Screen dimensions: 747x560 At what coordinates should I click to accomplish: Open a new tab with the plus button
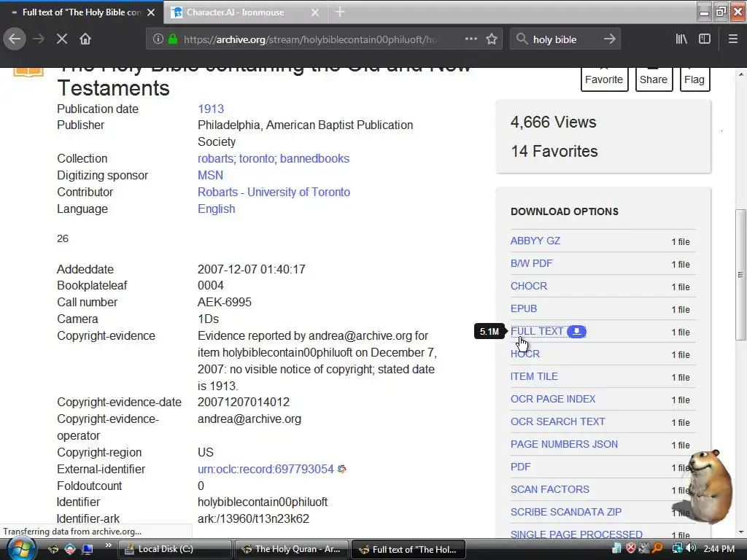click(x=340, y=12)
